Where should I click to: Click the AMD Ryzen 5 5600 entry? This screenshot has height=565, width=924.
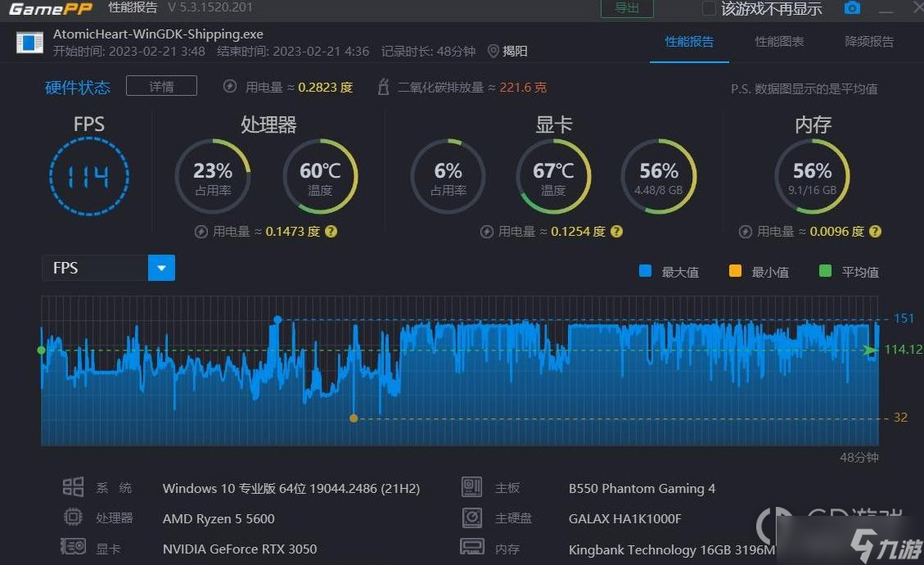click(x=219, y=518)
